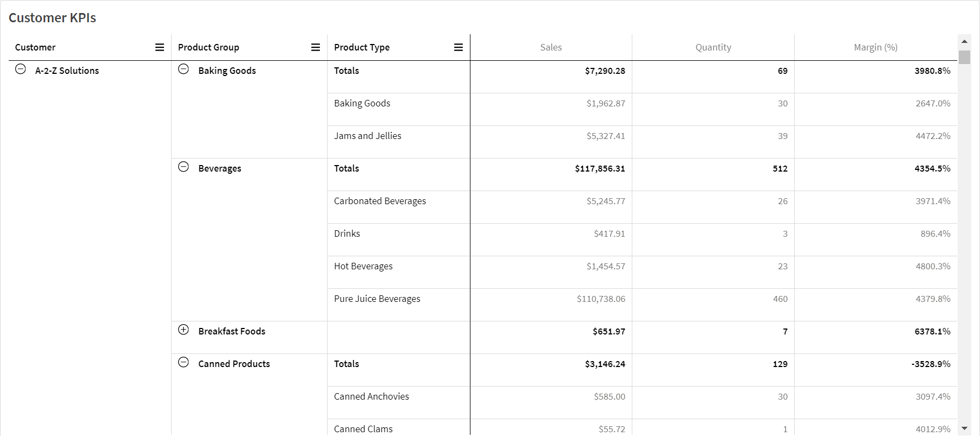Select the Pure Juice Beverages row
This screenshot has height=436, width=980.
pos(377,298)
